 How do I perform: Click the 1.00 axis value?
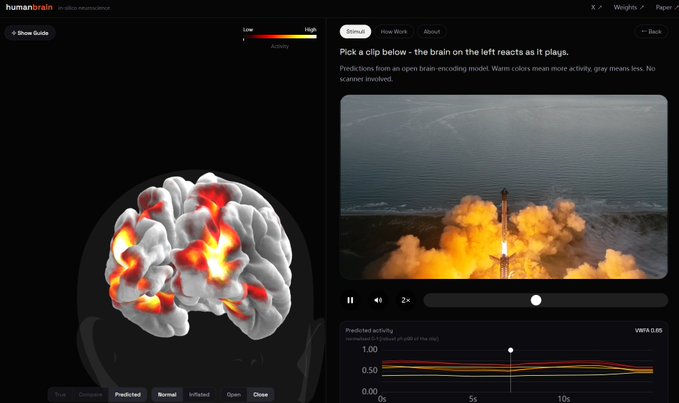point(369,349)
